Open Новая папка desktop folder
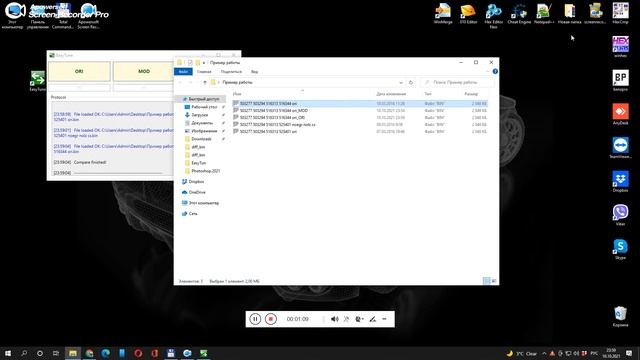 click(569, 13)
